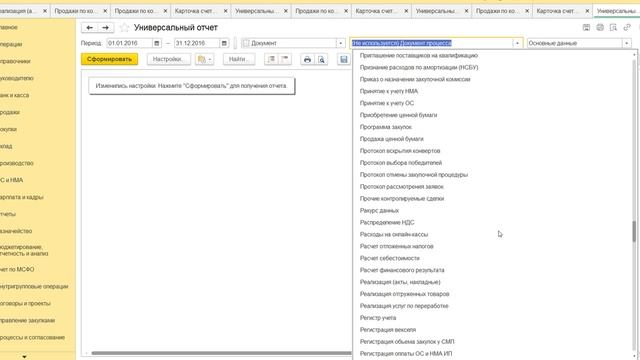Save report with floppy disk icon
The width and height of the screenshot is (640, 360).
click(x=344, y=60)
